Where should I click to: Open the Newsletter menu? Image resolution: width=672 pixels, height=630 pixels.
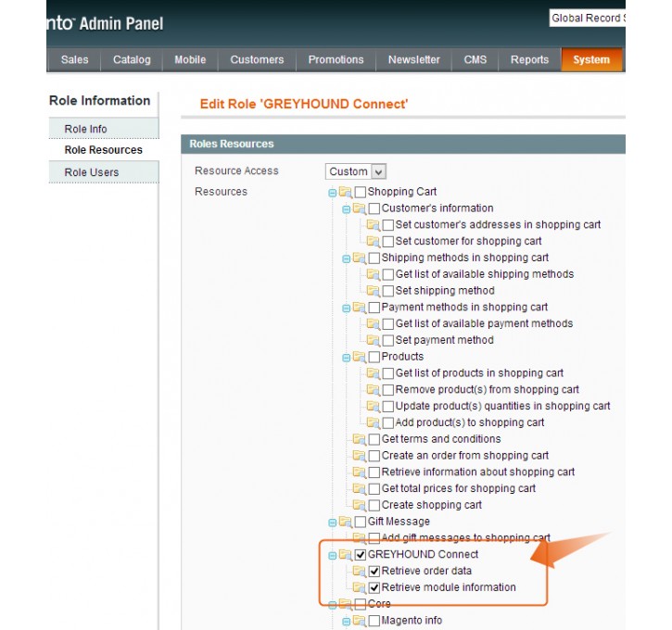414,60
